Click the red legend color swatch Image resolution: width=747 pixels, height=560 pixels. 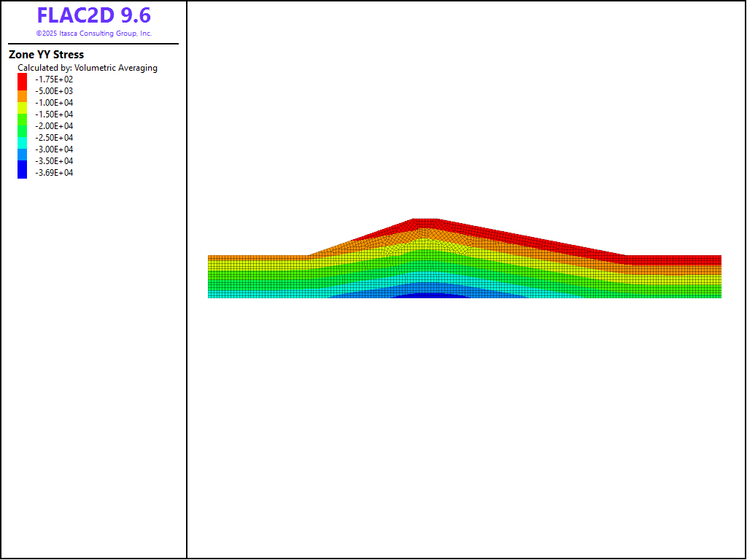(22, 79)
